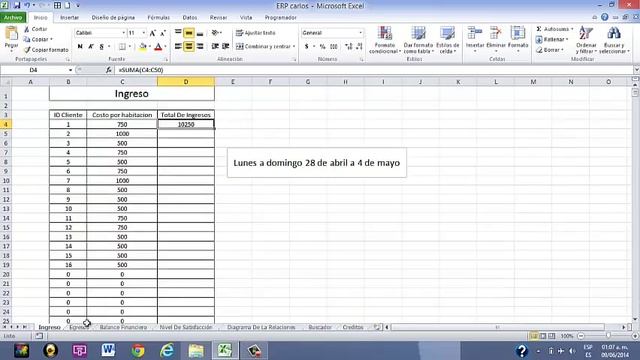Open Chrome from the taskbar
Screen dimensions: 640x360
(x=138, y=351)
